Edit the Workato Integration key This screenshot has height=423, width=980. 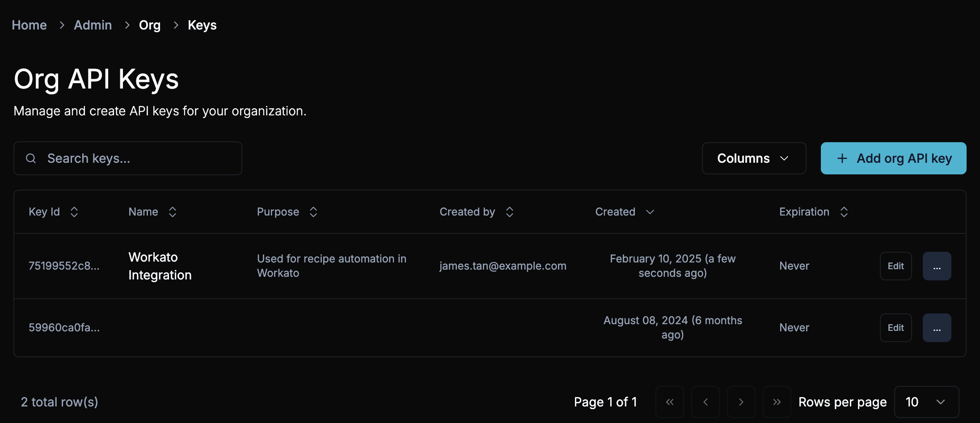tap(896, 266)
